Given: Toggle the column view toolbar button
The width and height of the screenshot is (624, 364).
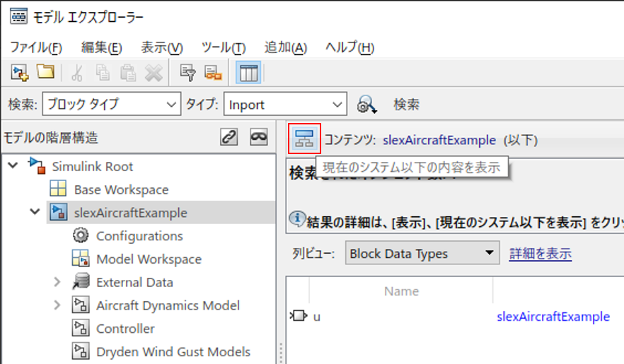Looking at the screenshot, I should [x=248, y=73].
